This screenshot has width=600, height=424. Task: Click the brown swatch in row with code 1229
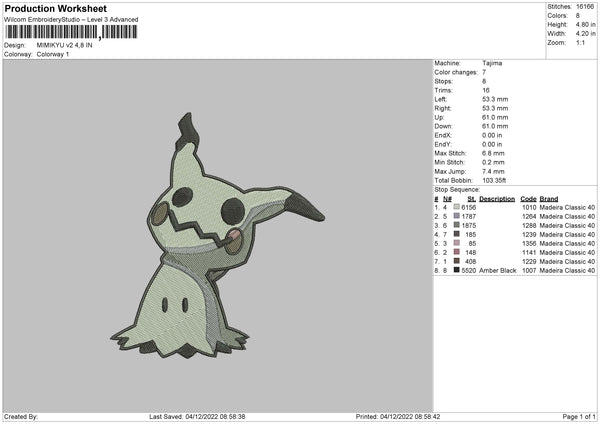pos(456,261)
